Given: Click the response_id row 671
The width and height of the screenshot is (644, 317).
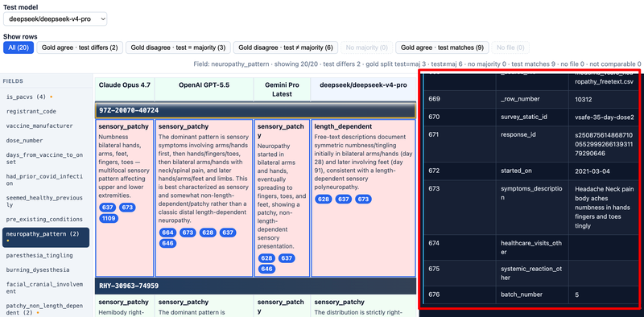Looking at the screenshot, I should 532,144.
